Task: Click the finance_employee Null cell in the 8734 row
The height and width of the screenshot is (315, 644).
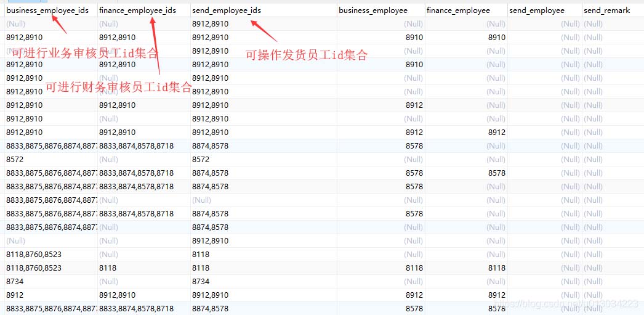Action: pos(466,282)
